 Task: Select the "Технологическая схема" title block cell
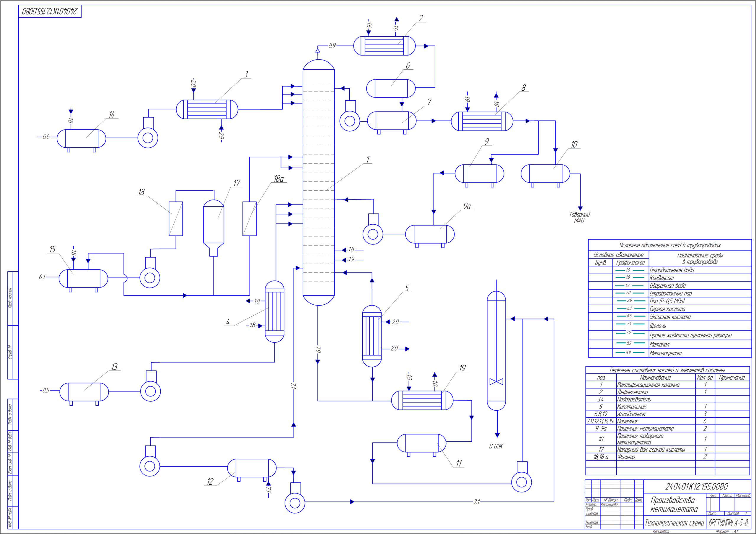674,522
